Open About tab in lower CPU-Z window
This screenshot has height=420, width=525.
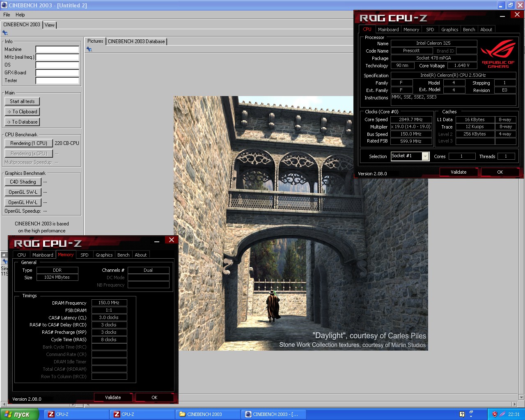(x=141, y=255)
